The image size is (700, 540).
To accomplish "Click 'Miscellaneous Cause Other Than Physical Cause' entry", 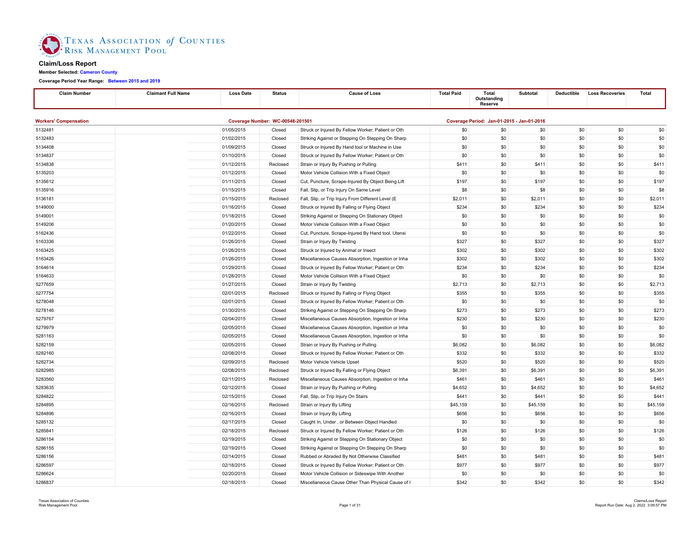I will click(x=355, y=482).
